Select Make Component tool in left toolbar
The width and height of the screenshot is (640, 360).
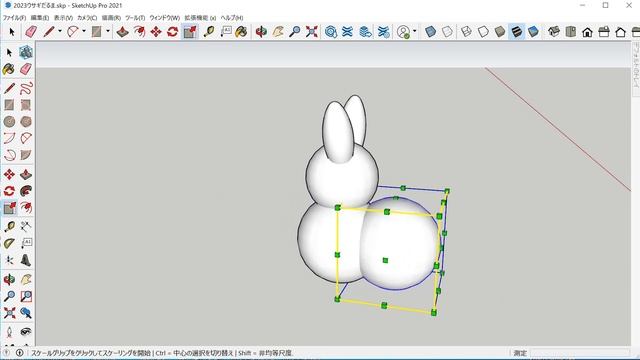26,52
